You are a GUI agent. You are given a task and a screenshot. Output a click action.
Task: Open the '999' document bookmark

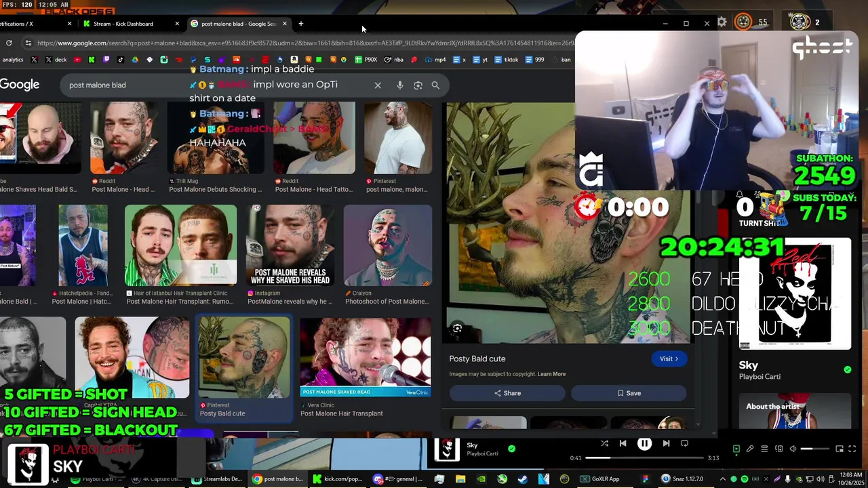(x=534, y=60)
